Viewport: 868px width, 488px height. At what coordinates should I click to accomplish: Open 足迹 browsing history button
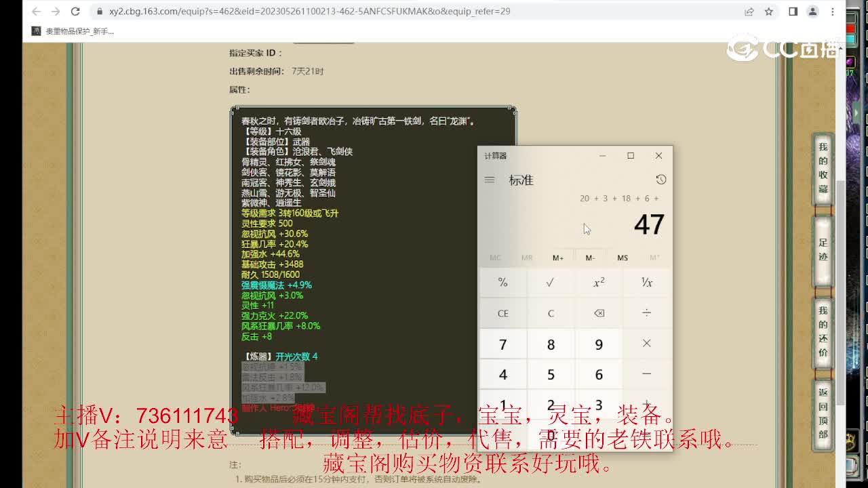point(823,250)
